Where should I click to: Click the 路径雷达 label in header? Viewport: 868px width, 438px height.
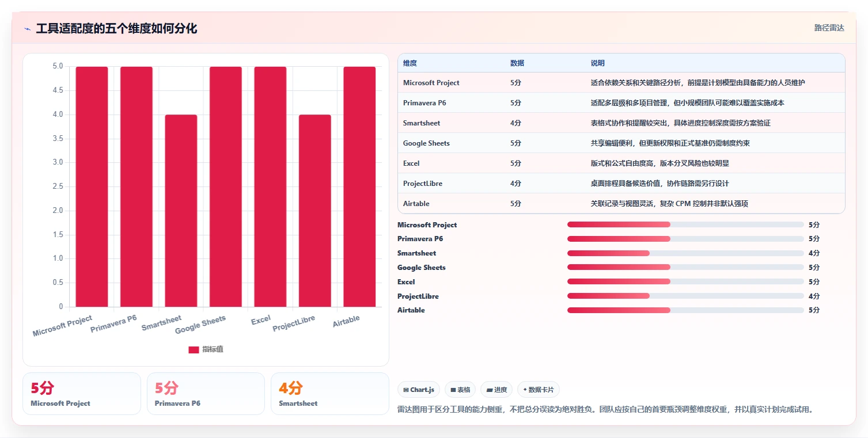point(829,28)
